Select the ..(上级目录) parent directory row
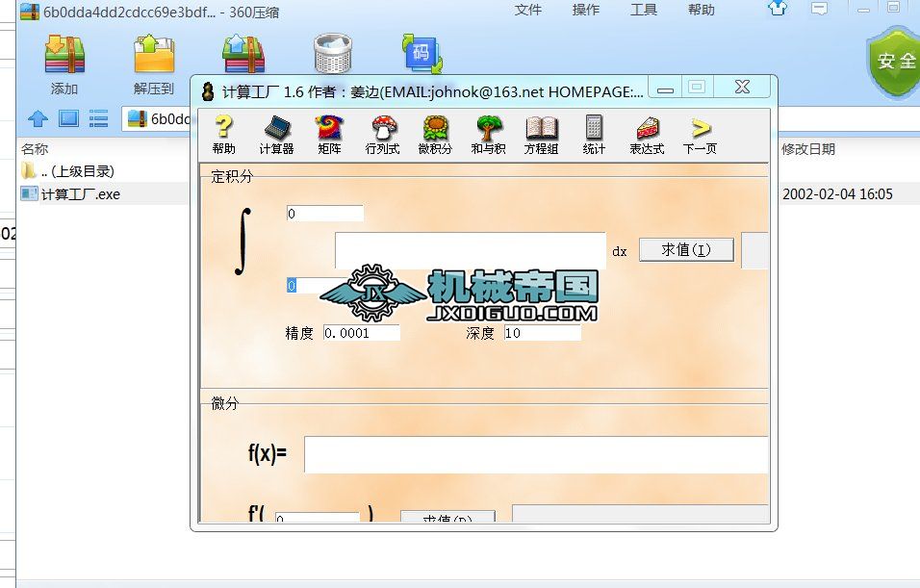 [x=77, y=171]
